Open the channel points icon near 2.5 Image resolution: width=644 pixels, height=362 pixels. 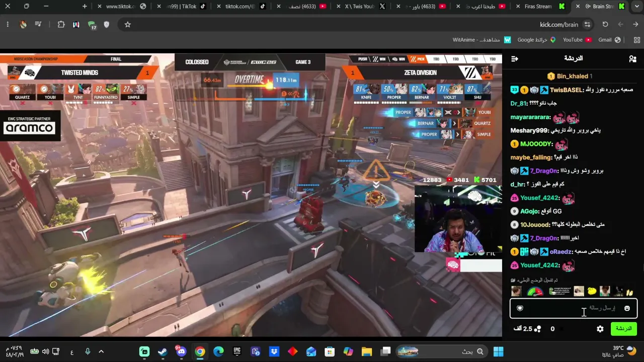[x=537, y=329]
